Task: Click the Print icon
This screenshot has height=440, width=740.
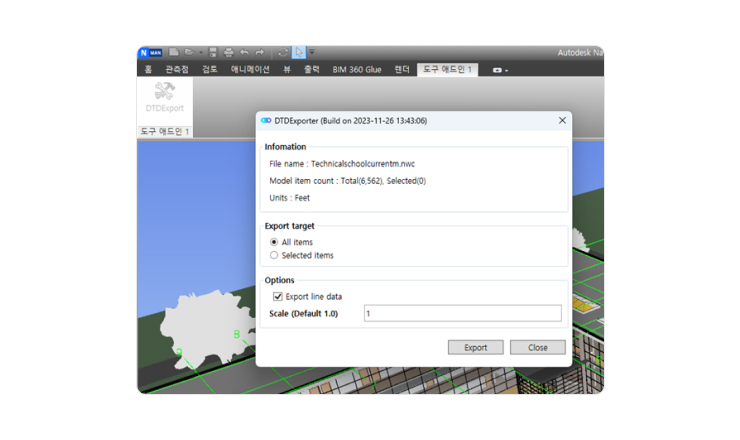Action: tap(228, 52)
